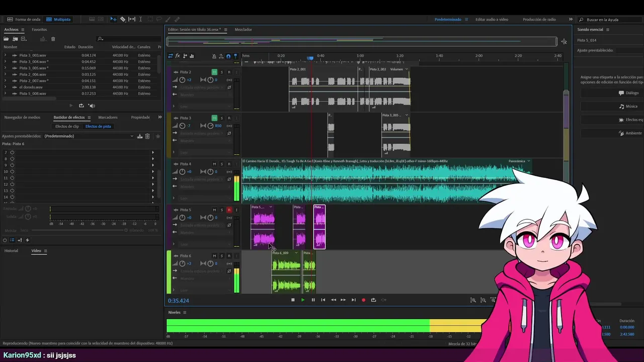Toggle loop playback in transport

[x=373, y=300]
